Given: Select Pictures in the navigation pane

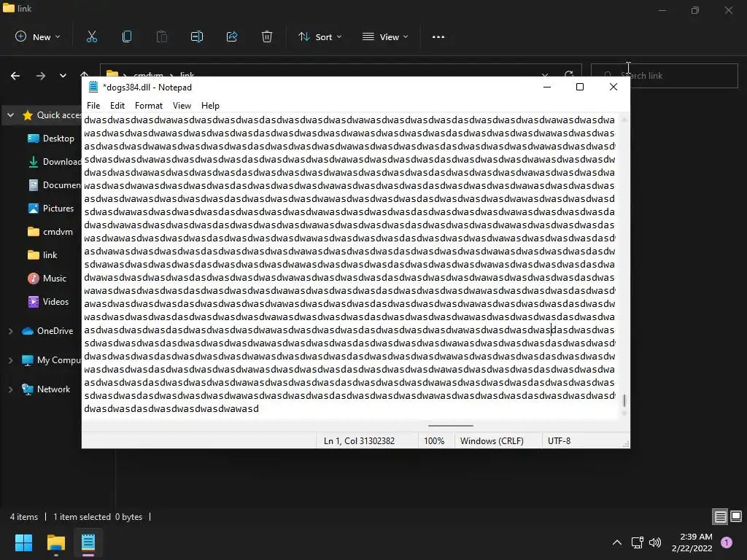Looking at the screenshot, I should [x=50, y=209].
